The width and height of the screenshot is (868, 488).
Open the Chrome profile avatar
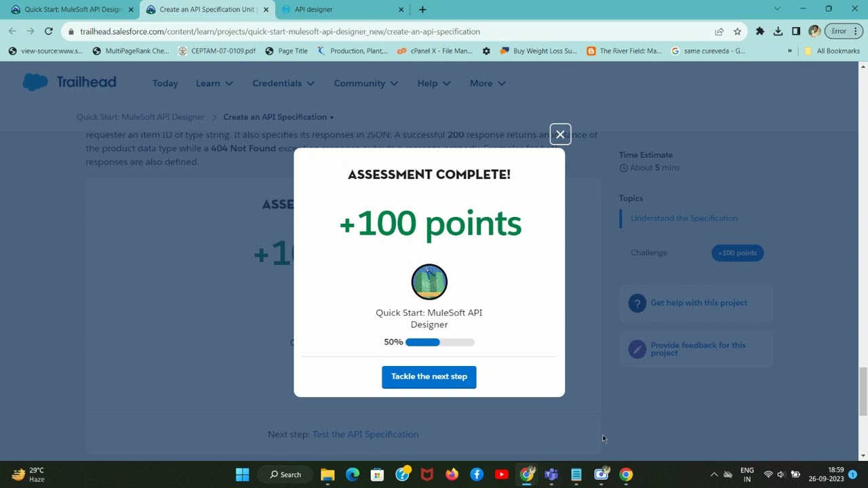tap(814, 31)
